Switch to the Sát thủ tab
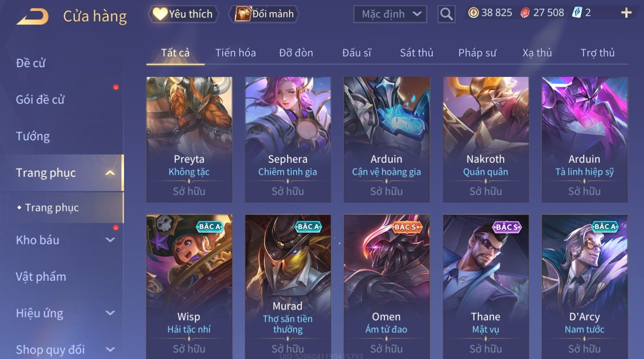Image resolution: width=644 pixels, height=359 pixels. pyautogui.click(x=417, y=53)
